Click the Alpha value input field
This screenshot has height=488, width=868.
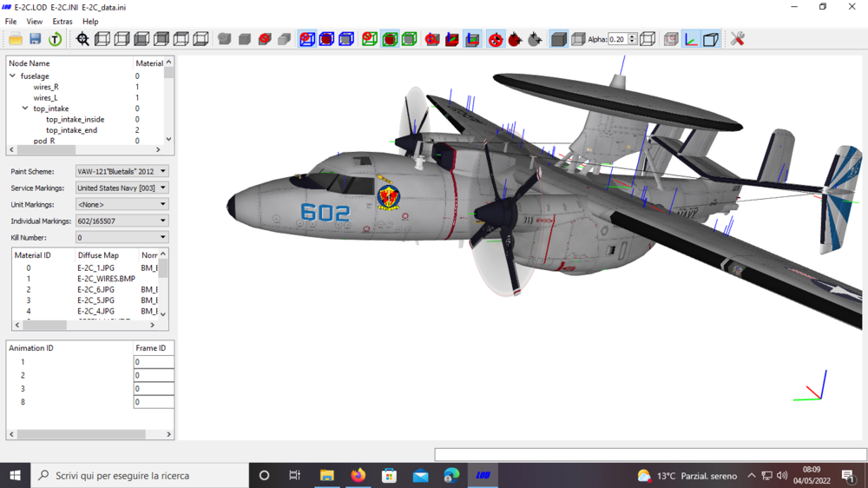618,39
